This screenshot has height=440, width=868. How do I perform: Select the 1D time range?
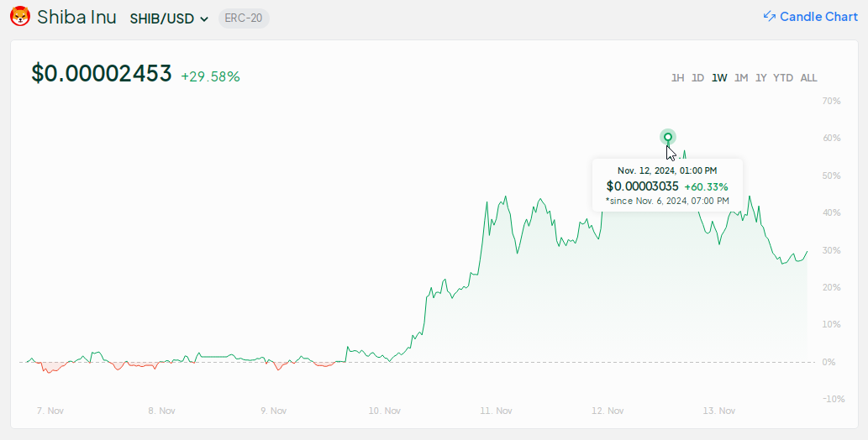click(698, 78)
